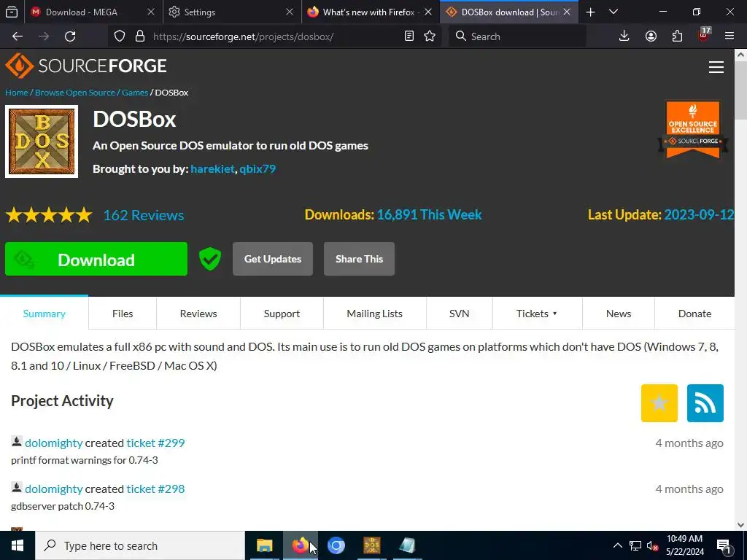Click the page vertical scrollbar thumb
Image resolution: width=747 pixels, height=560 pixels.
(740, 91)
